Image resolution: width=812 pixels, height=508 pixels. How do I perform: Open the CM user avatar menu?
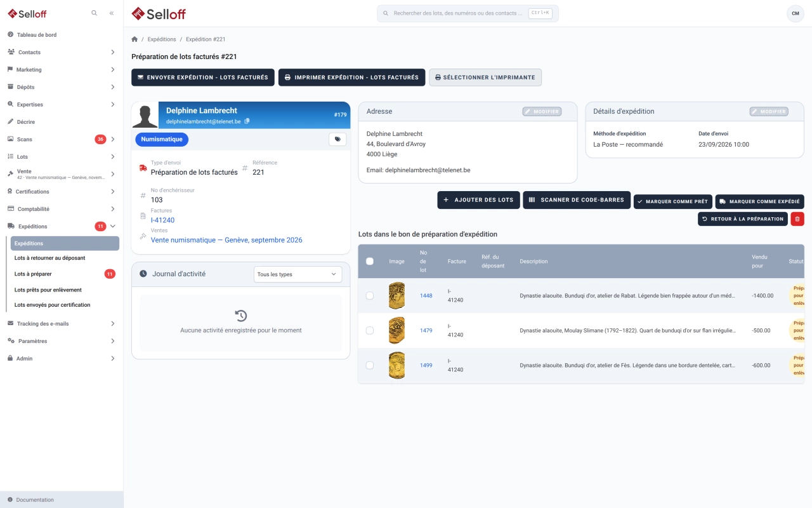796,13
